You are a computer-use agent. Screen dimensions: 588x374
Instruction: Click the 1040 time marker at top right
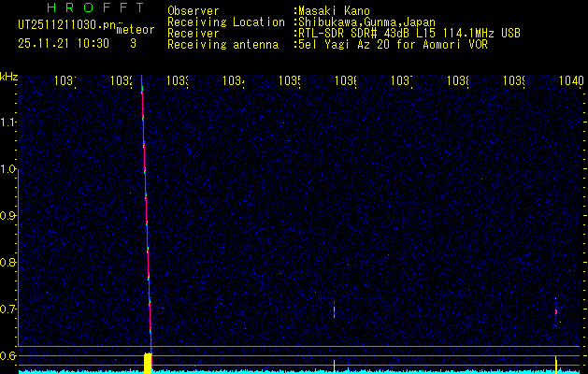pyautogui.click(x=570, y=81)
